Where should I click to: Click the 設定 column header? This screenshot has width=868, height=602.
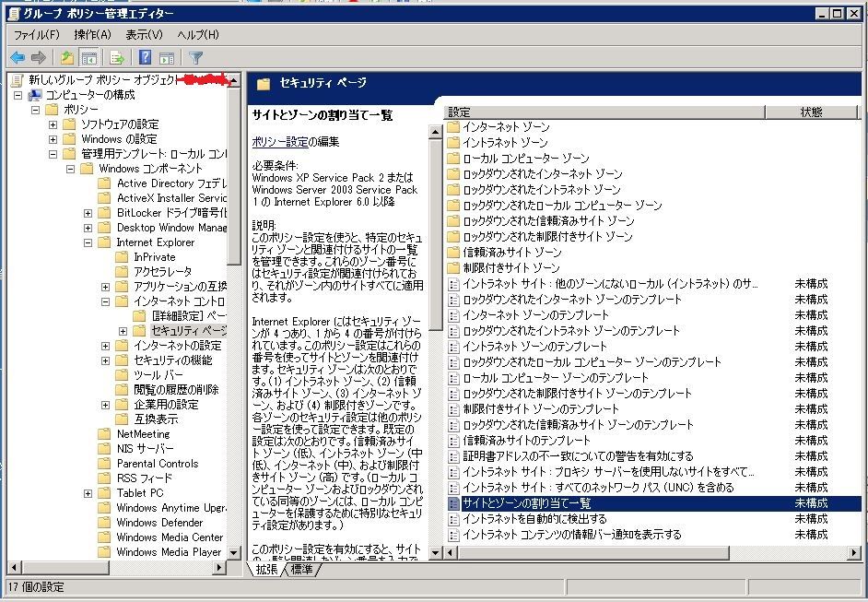point(604,112)
